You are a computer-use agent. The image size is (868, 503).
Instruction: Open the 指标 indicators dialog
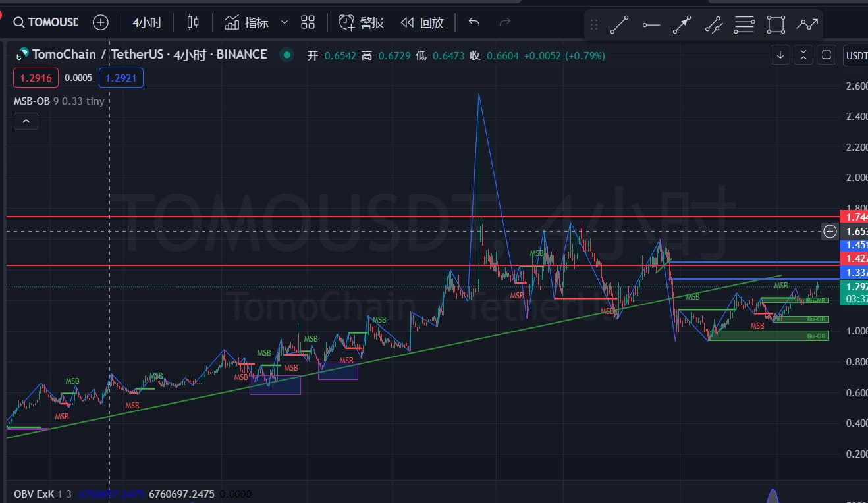click(x=246, y=23)
